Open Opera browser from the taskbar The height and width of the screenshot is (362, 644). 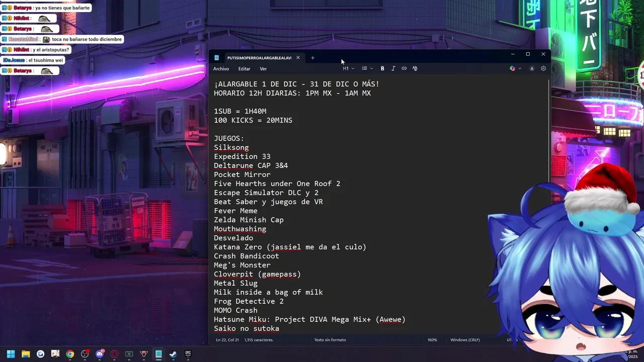coord(114,354)
